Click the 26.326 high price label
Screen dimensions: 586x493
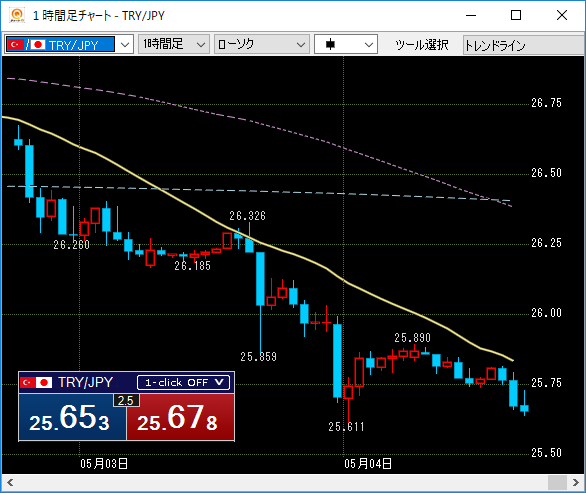[247, 216]
